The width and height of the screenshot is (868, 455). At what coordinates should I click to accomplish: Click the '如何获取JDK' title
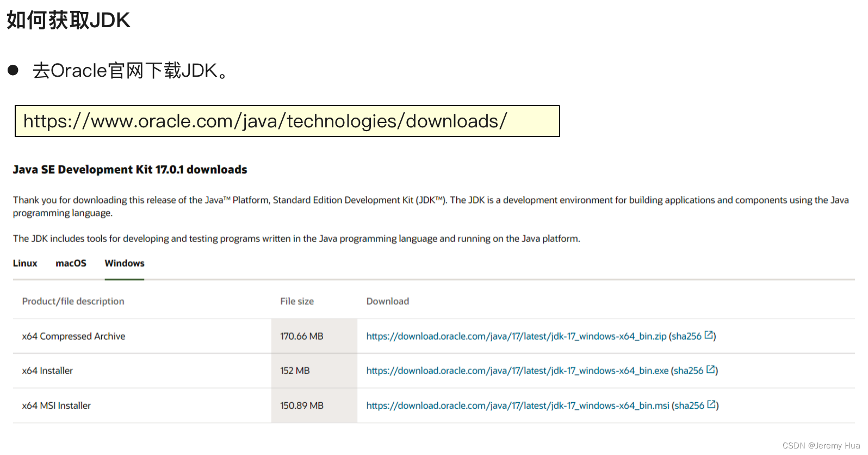pyautogui.click(x=69, y=20)
